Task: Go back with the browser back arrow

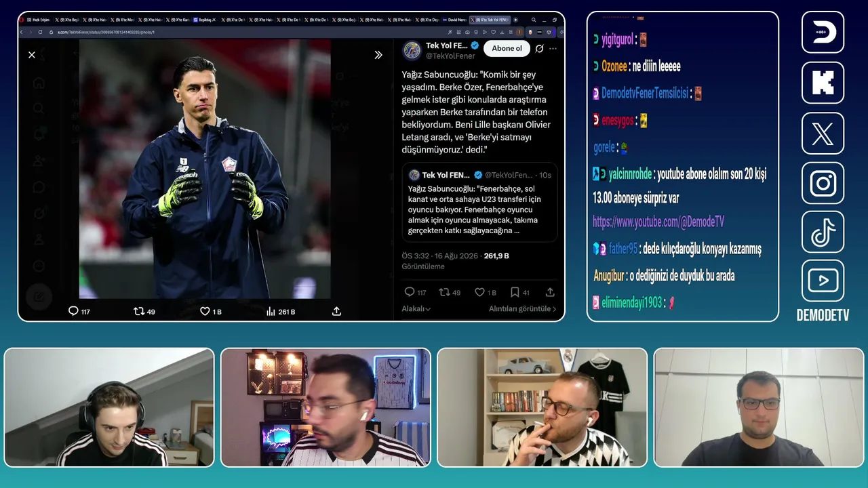Action: tap(22, 32)
